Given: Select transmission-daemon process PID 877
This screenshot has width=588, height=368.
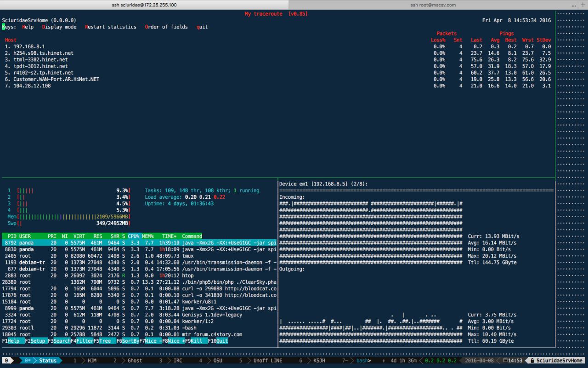Looking at the screenshot, I should (139, 269).
